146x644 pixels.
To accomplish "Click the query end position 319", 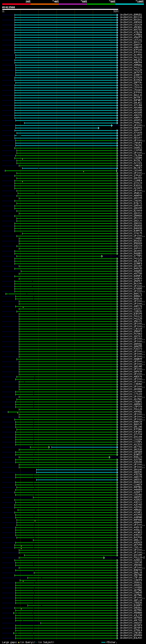I will (115, 11).
